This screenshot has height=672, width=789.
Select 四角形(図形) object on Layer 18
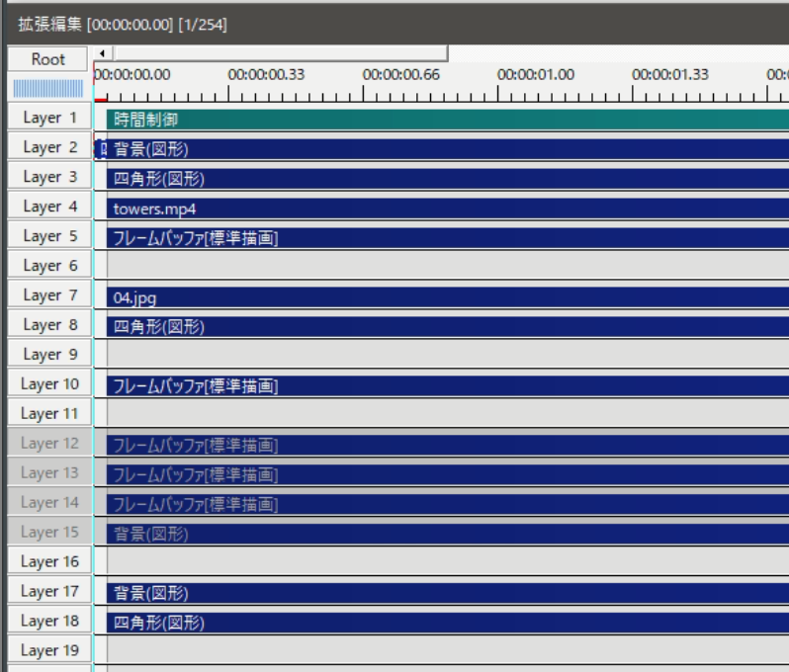[x=448, y=623]
